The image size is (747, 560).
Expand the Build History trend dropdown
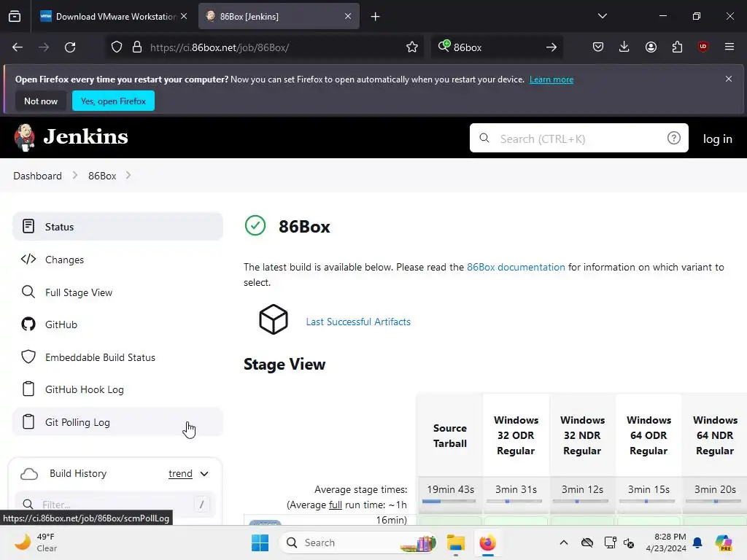pyautogui.click(x=204, y=474)
